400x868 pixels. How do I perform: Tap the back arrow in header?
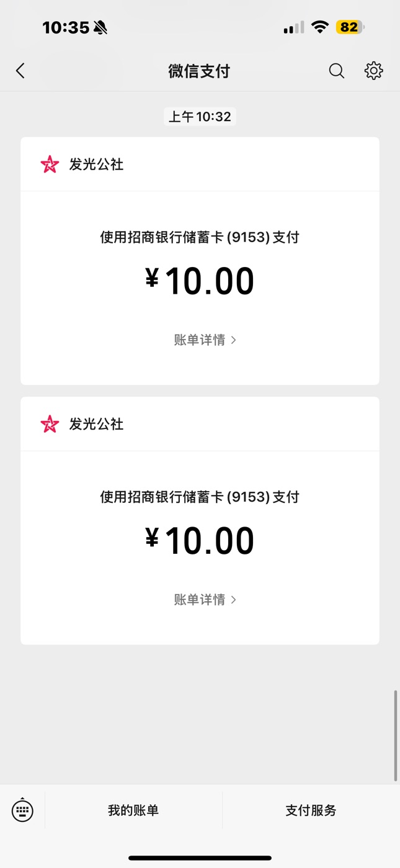[x=20, y=71]
